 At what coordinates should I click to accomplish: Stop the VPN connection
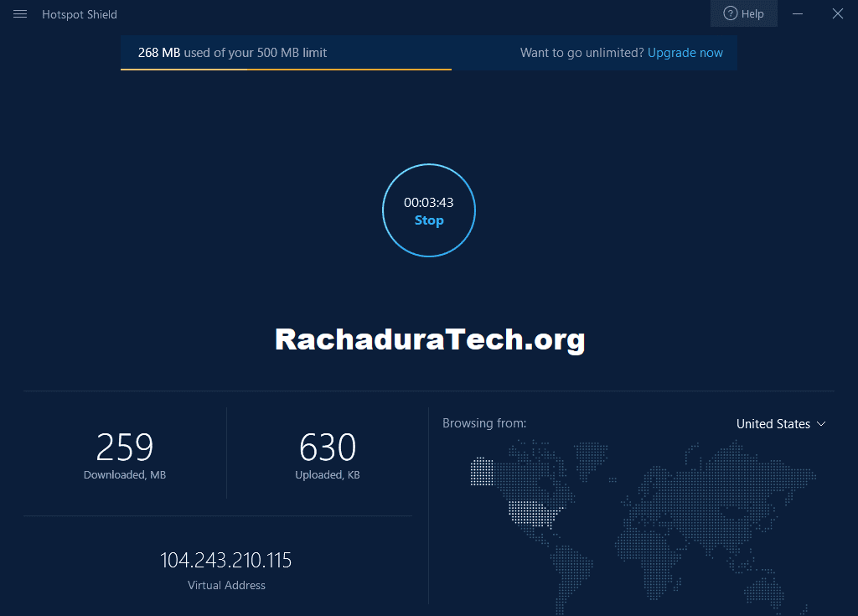tap(429, 220)
